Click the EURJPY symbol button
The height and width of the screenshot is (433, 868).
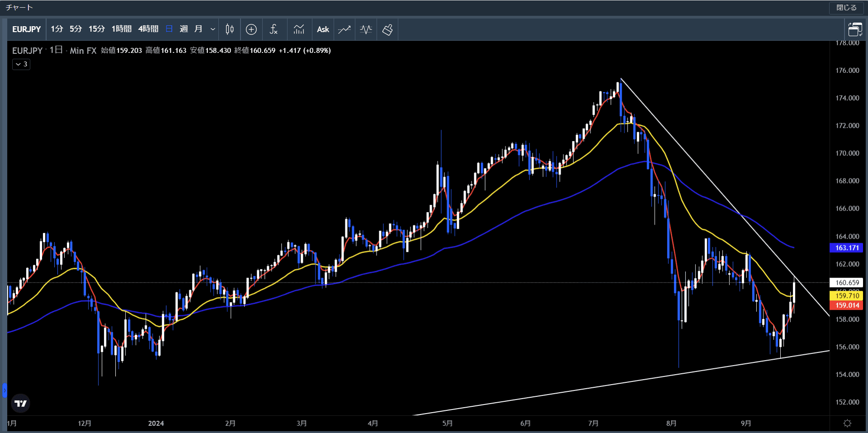point(26,29)
